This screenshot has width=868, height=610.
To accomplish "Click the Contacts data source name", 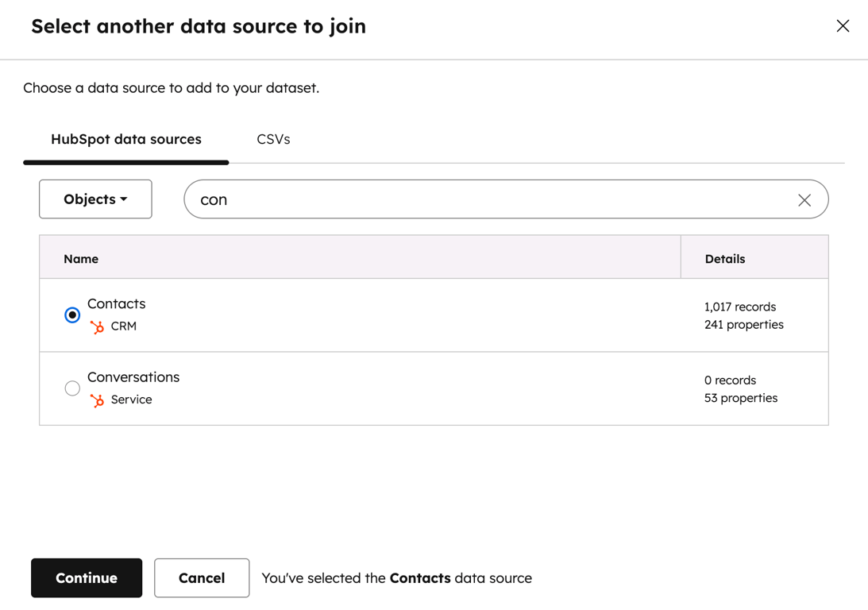I will pos(117,304).
